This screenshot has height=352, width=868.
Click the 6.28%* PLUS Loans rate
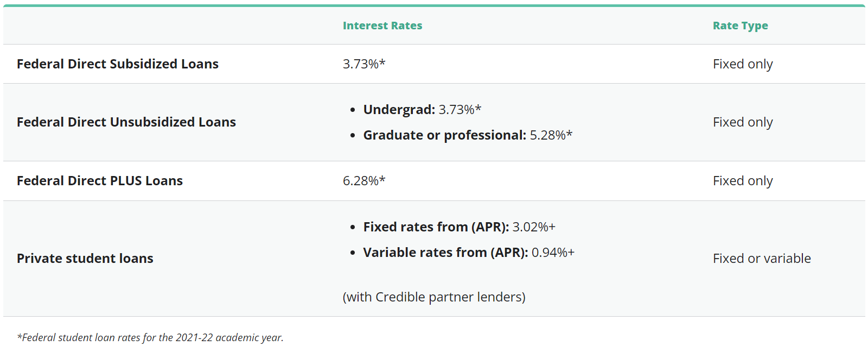coord(363,181)
